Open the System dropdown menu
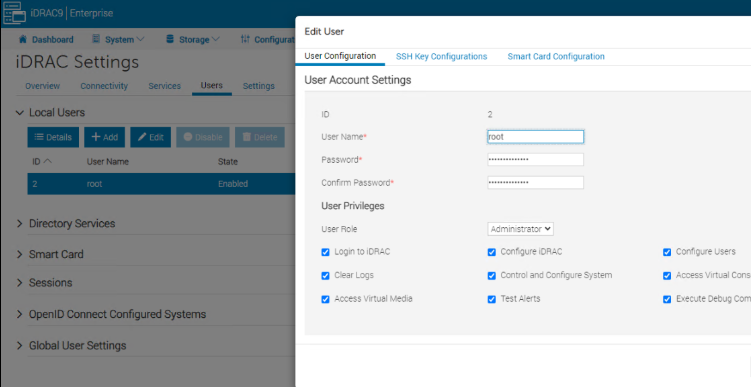The height and width of the screenshot is (387, 751). (118, 39)
